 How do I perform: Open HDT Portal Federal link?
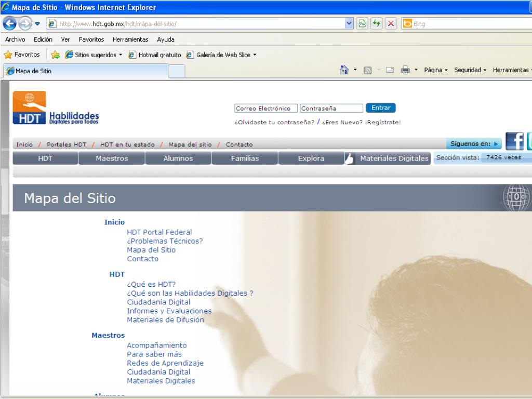(159, 232)
